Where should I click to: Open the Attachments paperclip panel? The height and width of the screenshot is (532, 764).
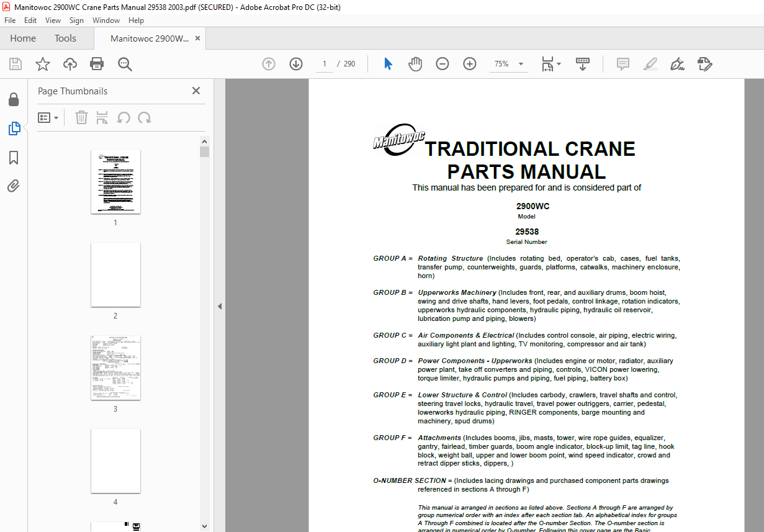(x=14, y=186)
